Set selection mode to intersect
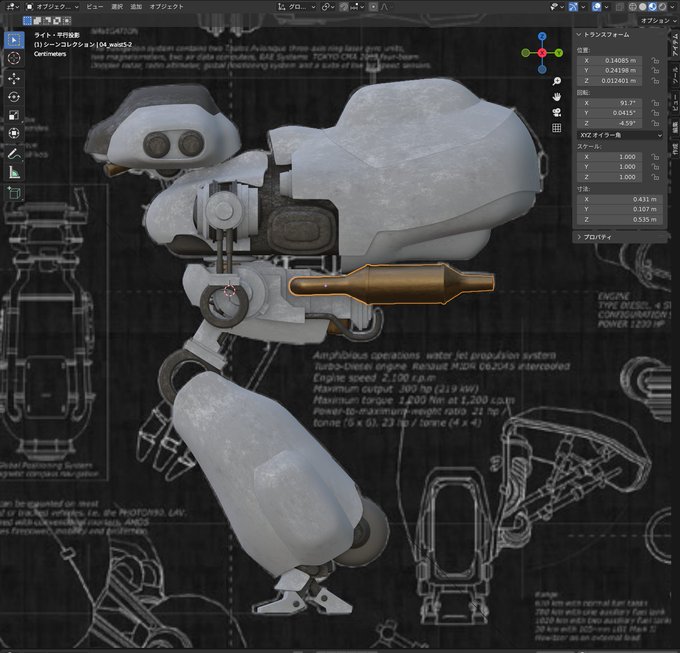680x653 pixels. [x=67, y=20]
